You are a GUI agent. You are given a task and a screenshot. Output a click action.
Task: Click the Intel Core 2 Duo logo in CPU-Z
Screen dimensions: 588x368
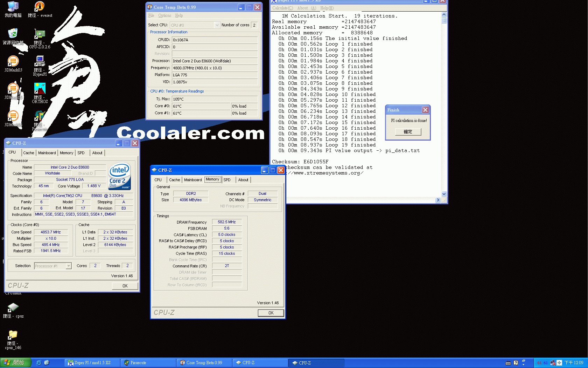point(120,176)
